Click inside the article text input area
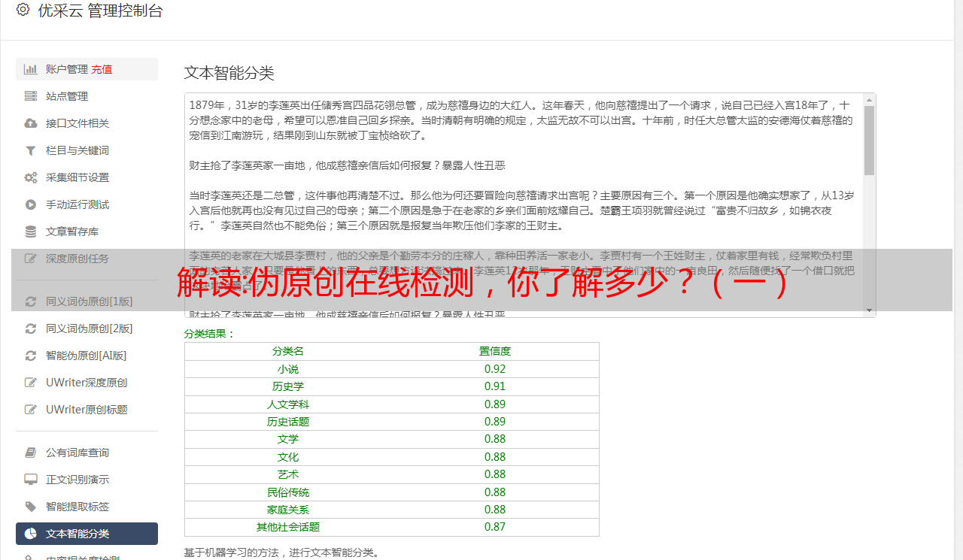The height and width of the screenshot is (560, 963). click(519, 180)
